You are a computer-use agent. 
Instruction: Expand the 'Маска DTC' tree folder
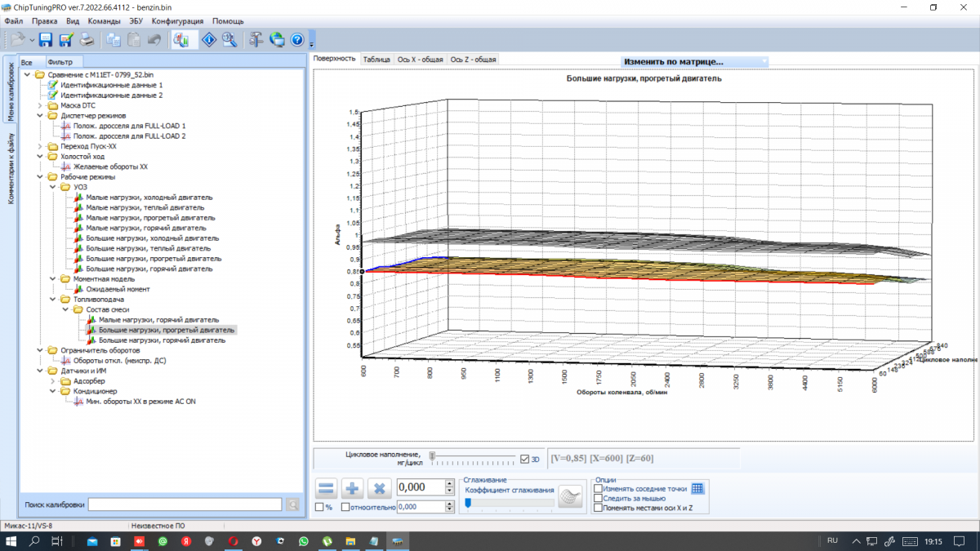tap(40, 105)
